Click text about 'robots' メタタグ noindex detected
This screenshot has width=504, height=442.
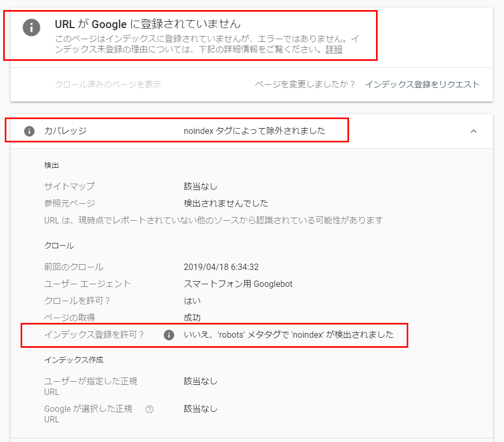click(288, 335)
